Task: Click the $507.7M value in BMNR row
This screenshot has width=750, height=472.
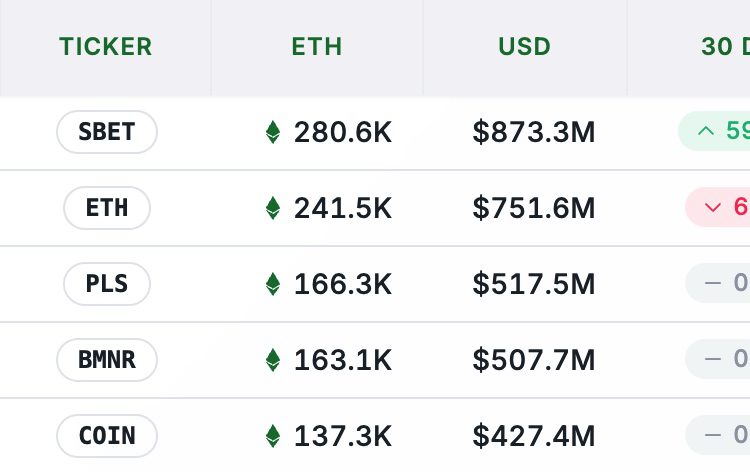Action: [x=534, y=360]
